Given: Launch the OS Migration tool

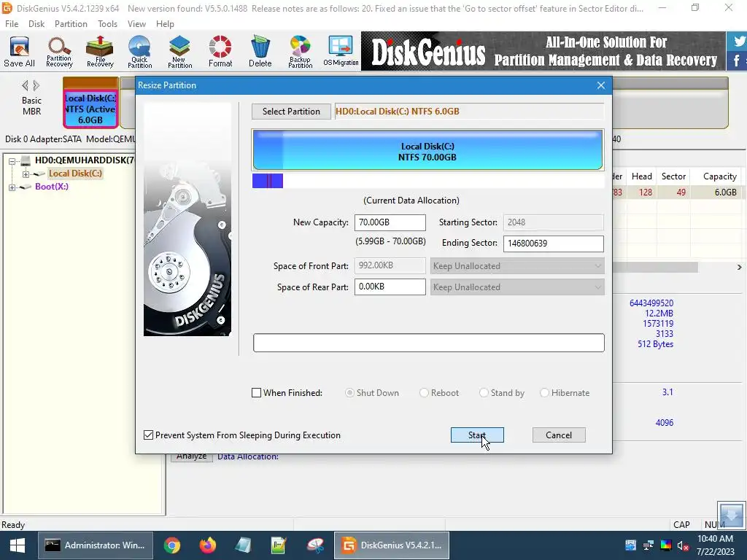Looking at the screenshot, I should tap(341, 52).
